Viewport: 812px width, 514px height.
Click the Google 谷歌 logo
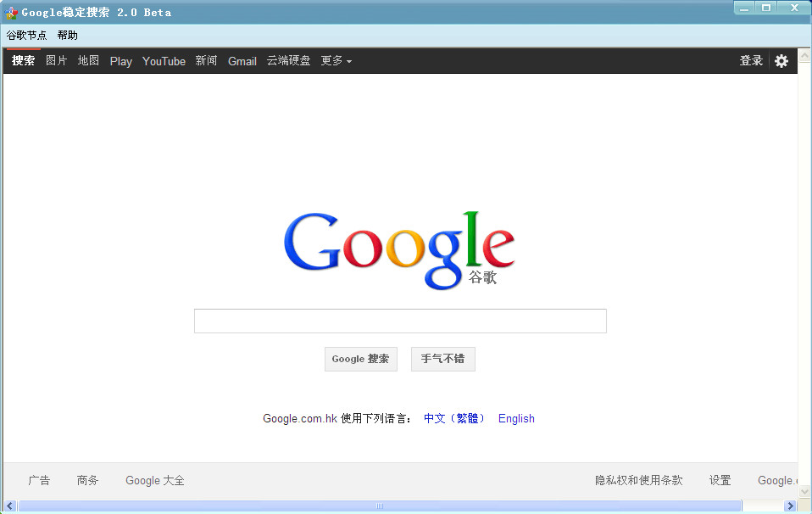click(x=399, y=249)
